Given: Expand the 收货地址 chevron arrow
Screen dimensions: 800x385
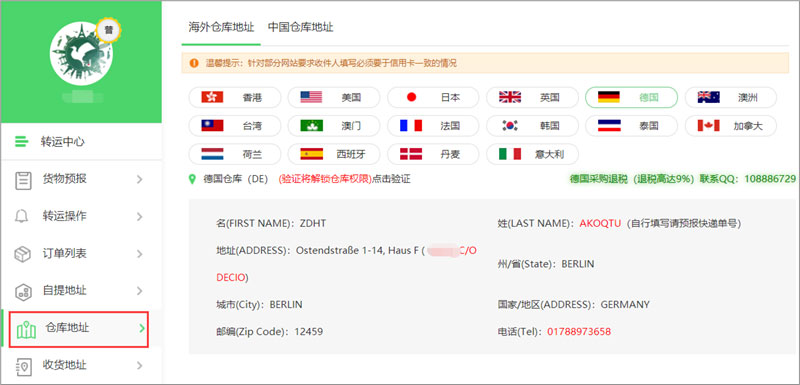Looking at the screenshot, I should pos(139,365).
